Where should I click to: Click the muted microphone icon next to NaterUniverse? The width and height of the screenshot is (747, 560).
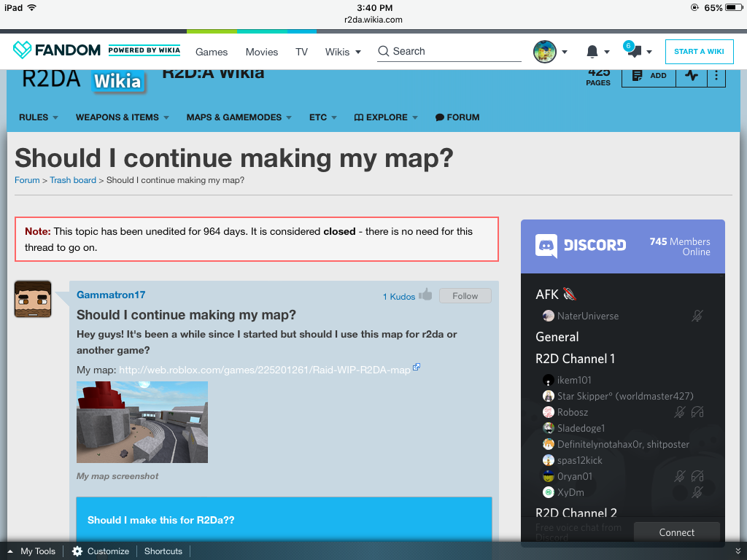(x=697, y=316)
